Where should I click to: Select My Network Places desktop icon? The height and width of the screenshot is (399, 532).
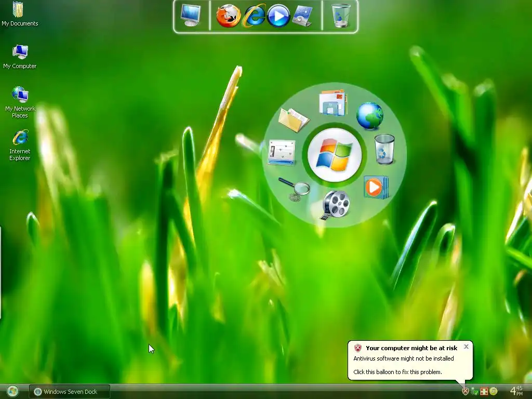click(20, 102)
